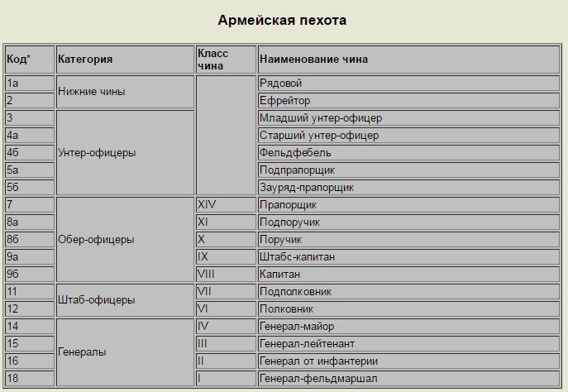Click rank class 'IV'
Image resolution: width=568 pixels, height=392 pixels.
226,327
